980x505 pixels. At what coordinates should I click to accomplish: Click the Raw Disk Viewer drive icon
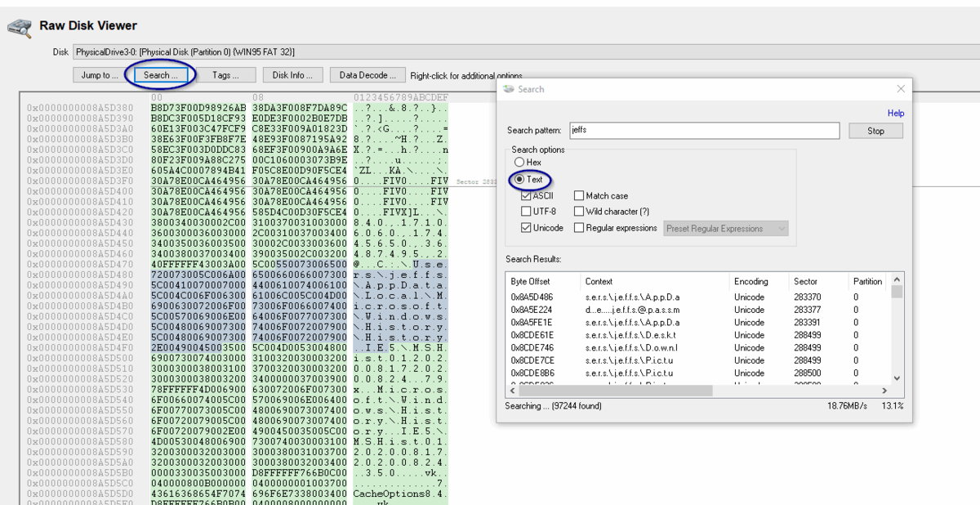click(x=20, y=28)
